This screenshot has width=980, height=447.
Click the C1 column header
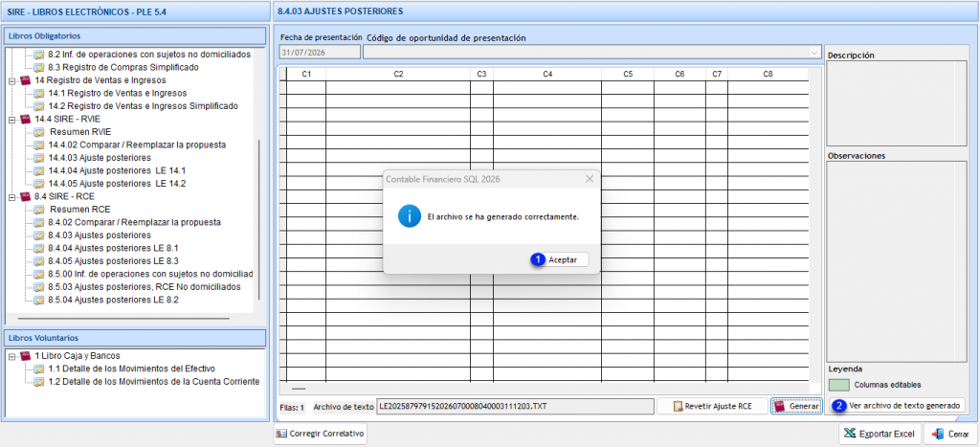point(306,75)
